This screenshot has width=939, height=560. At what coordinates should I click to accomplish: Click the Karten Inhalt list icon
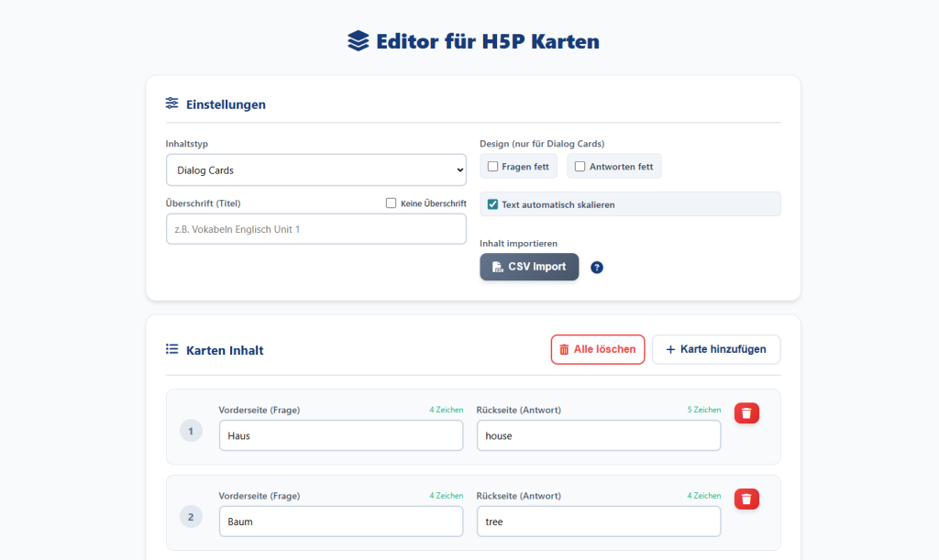click(171, 349)
